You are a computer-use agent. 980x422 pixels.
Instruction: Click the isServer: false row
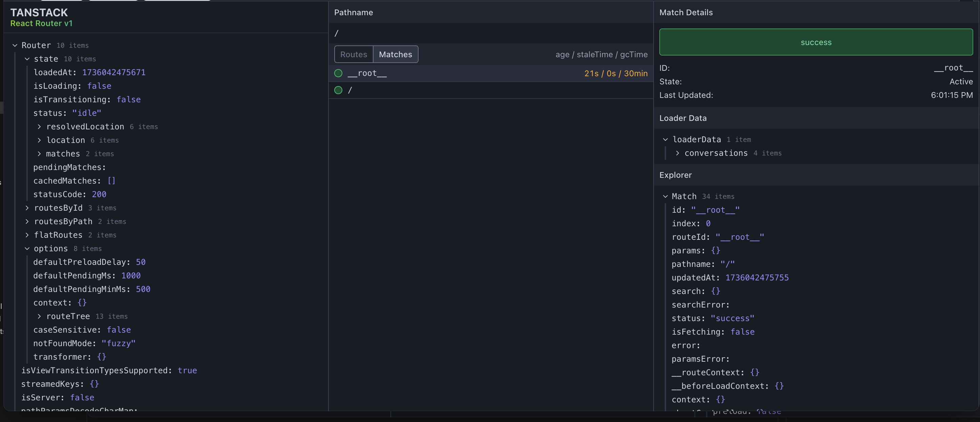58,398
